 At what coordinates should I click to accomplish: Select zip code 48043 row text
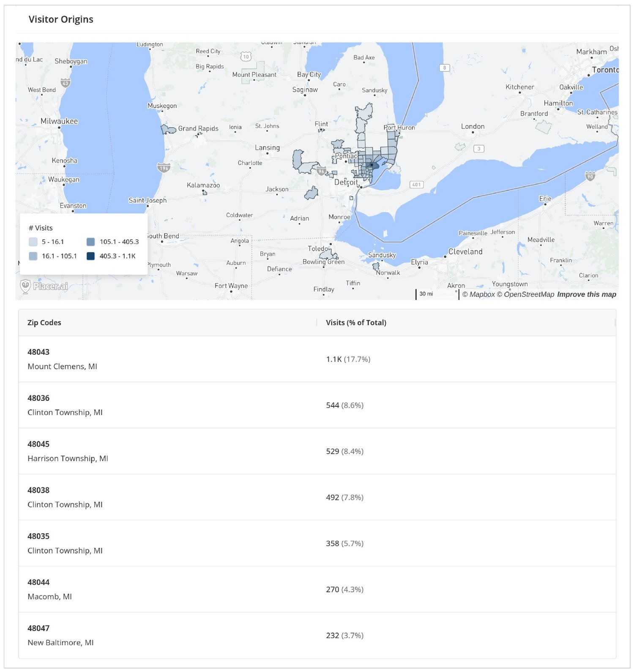click(x=38, y=352)
